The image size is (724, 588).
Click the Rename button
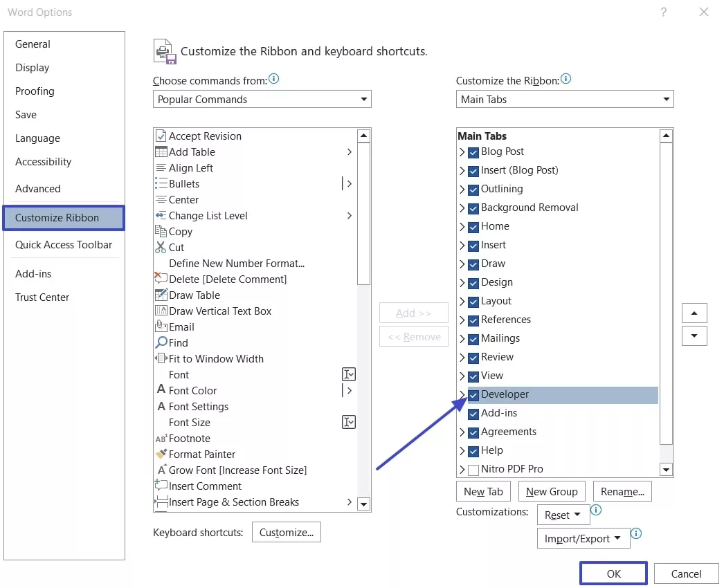[x=622, y=492]
